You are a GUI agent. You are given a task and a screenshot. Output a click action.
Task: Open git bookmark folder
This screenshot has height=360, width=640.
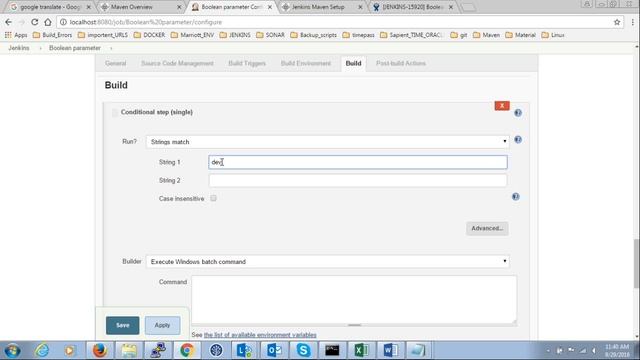tap(459, 35)
